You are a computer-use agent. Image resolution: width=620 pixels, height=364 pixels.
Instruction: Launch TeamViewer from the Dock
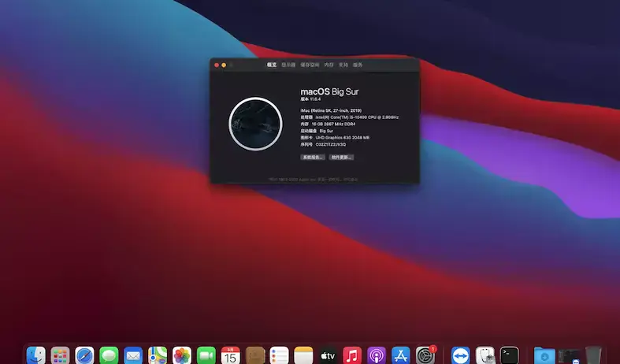point(461,355)
